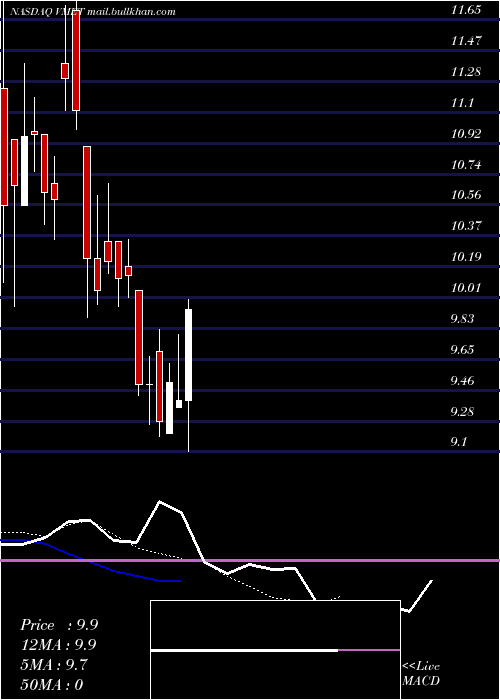Click the 11.1 price axis label

coord(462,103)
